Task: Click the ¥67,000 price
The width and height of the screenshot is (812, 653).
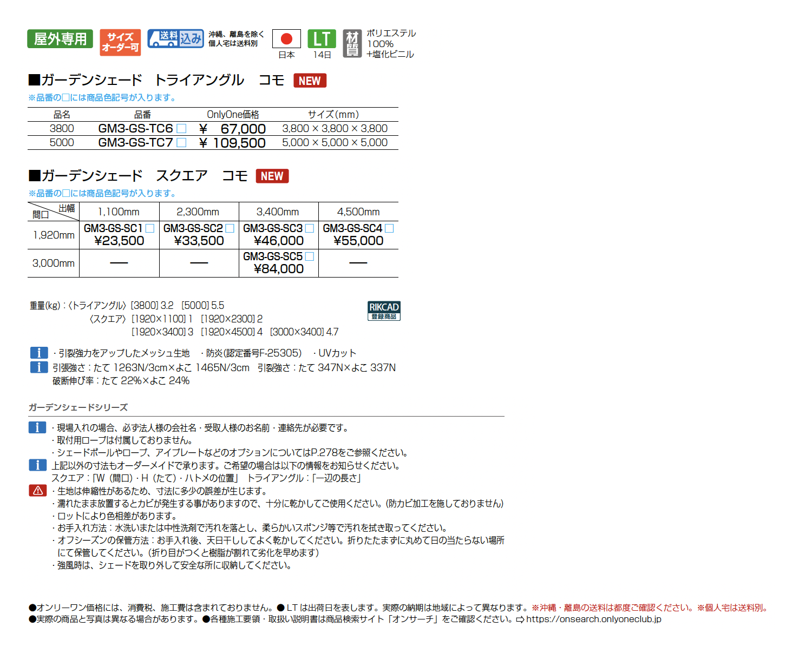Action: pos(232,129)
